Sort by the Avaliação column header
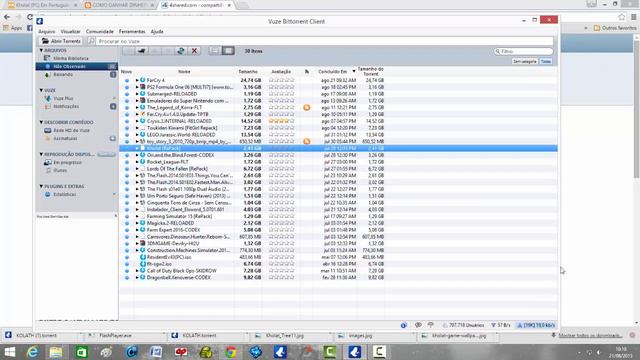Viewport: 640px width, 360px height. [x=281, y=72]
